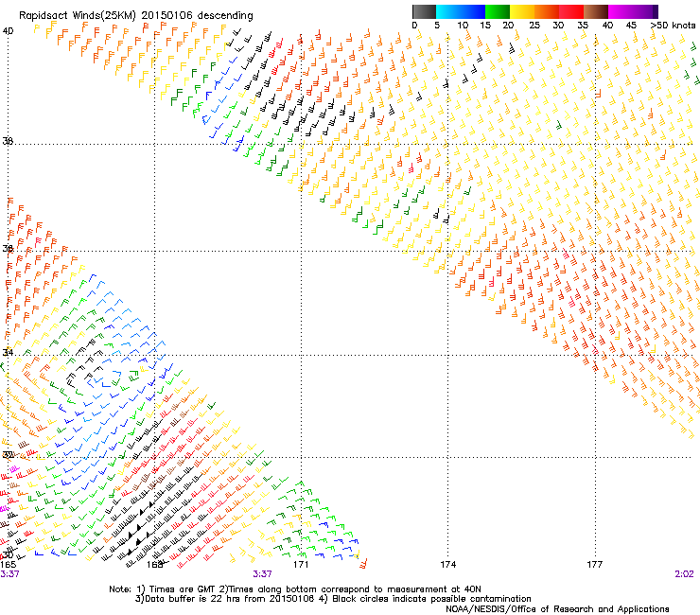Image resolution: width=700 pixels, height=615 pixels.
Task: Click the longitude label '171'
Action: tap(301, 565)
